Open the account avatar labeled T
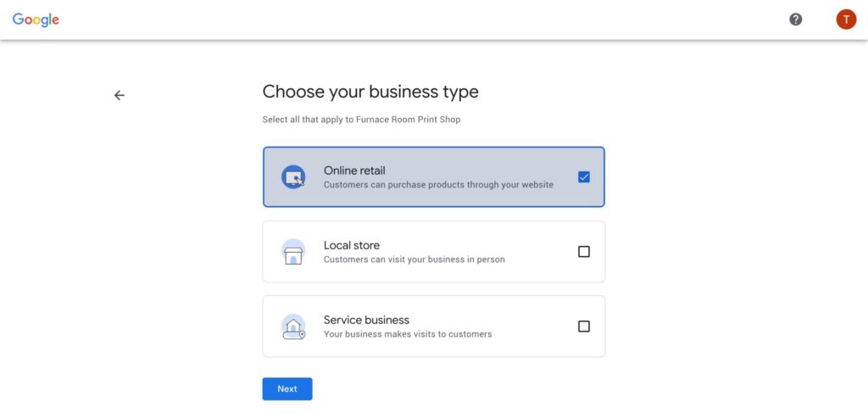The height and width of the screenshot is (414, 868). click(846, 20)
